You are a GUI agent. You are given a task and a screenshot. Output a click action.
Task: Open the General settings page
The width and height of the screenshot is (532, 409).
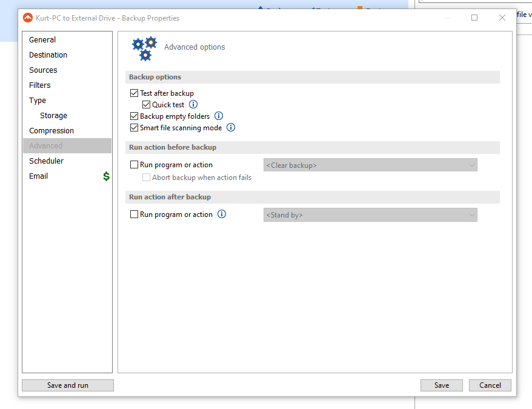[x=67, y=40]
